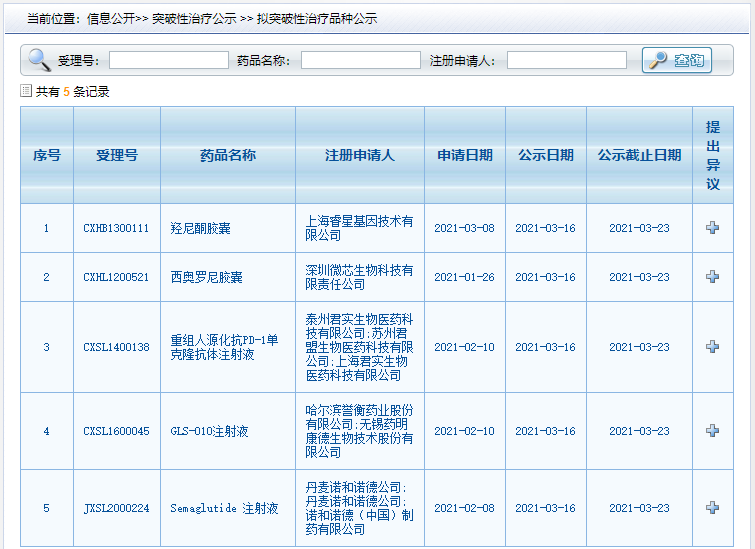Screen dimensions: 755x549
Task: Click the breadcrumb 信息公开
Action: tap(111, 19)
